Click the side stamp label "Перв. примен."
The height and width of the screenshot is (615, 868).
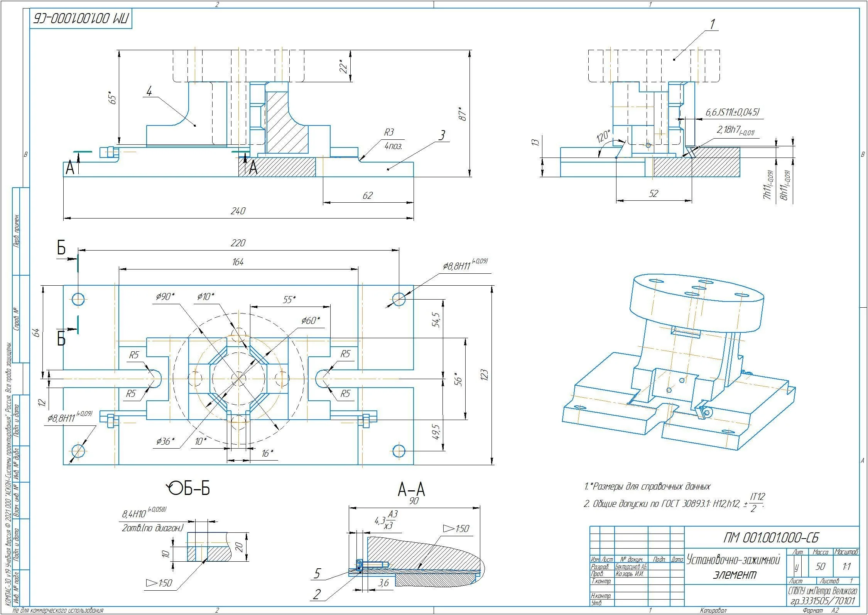click(17, 231)
